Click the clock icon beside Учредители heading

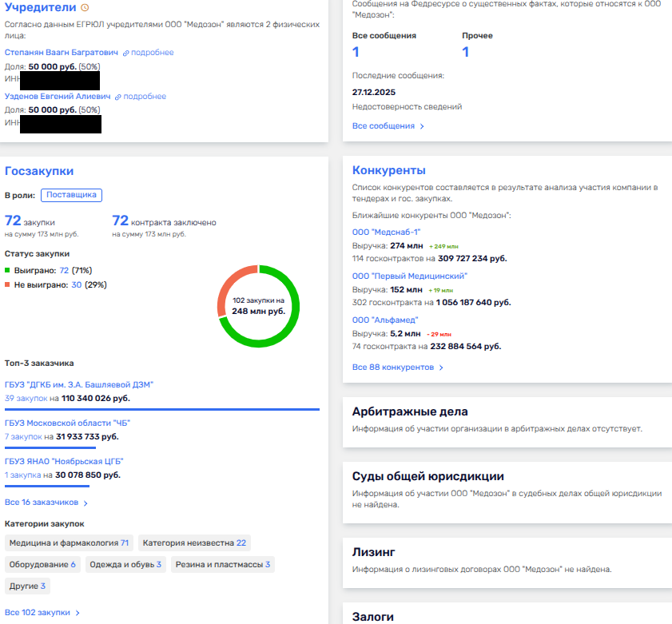85,8
